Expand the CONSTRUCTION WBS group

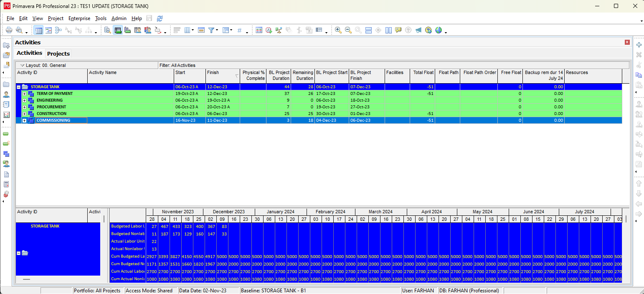pos(25,114)
